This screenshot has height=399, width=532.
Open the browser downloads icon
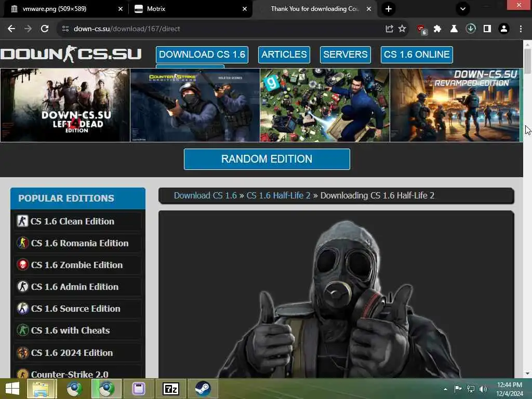coord(471,29)
